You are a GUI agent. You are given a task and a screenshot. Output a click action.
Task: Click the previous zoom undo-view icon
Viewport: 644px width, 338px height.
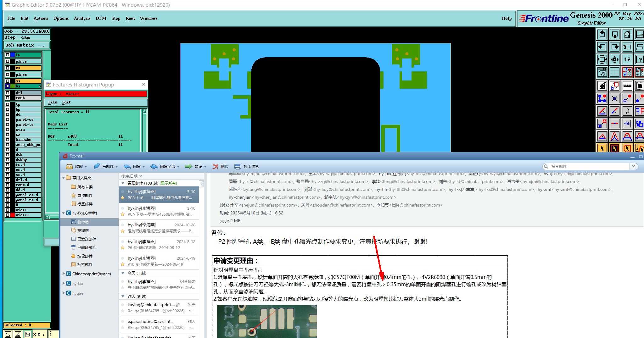[x=627, y=47]
